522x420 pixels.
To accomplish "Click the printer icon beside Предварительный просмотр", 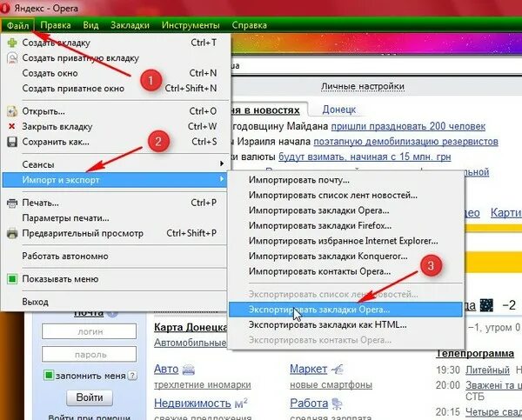I will (x=12, y=233).
